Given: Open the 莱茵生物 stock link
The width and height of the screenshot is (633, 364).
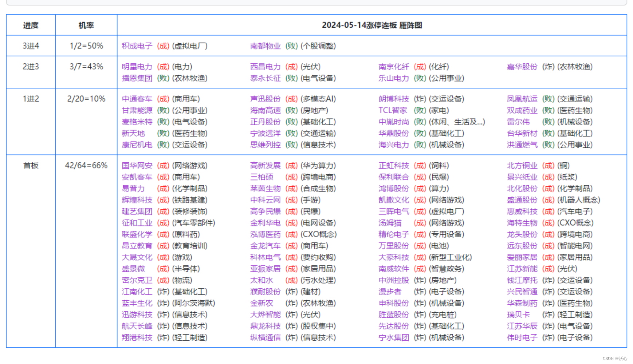Looking at the screenshot, I should (x=266, y=189).
